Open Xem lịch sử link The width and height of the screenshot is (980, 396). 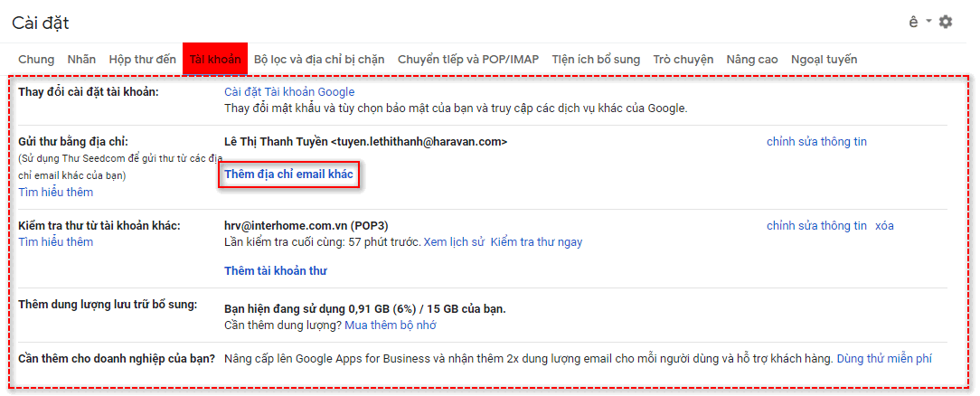pyautogui.click(x=455, y=242)
